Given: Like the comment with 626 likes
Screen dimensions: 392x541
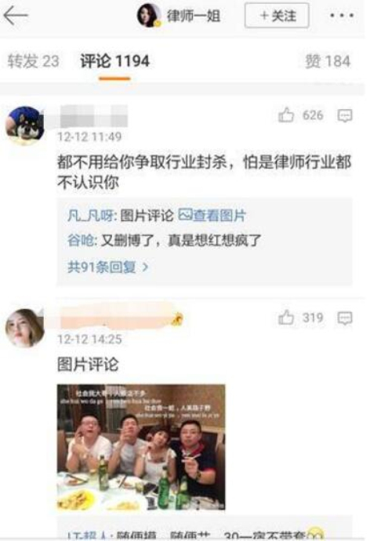Looking at the screenshot, I should click(286, 115).
